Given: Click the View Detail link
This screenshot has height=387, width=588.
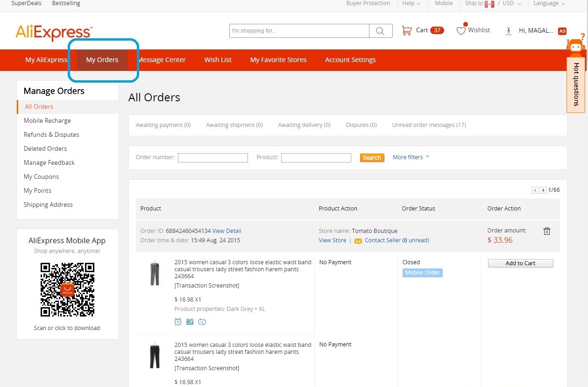Looking at the screenshot, I should (x=227, y=231).
